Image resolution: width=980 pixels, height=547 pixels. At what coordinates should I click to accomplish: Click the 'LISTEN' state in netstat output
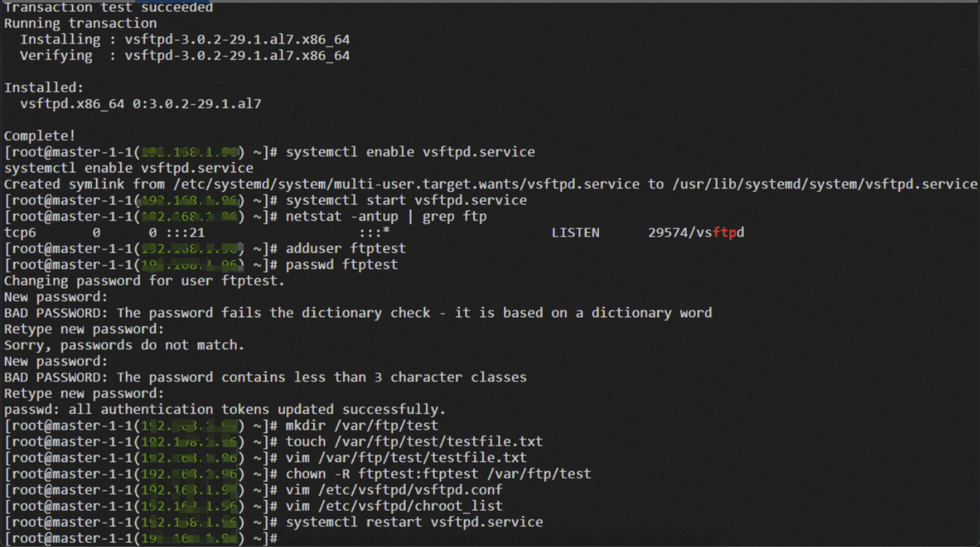(x=575, y=233)
